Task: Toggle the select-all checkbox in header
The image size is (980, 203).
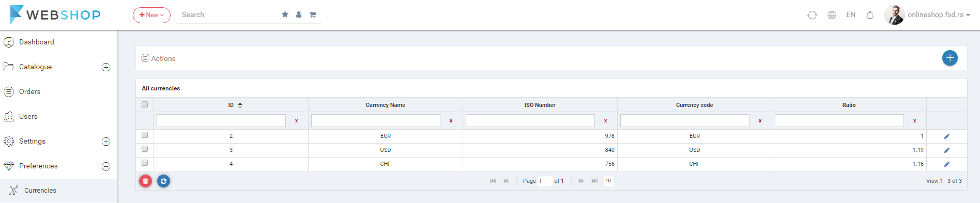Action: pos(145,104)
